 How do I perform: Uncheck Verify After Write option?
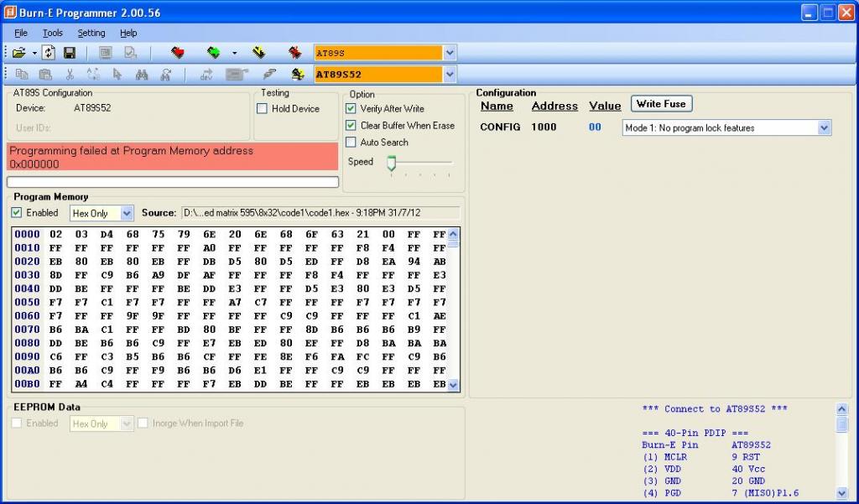click(x=351, y=109)
